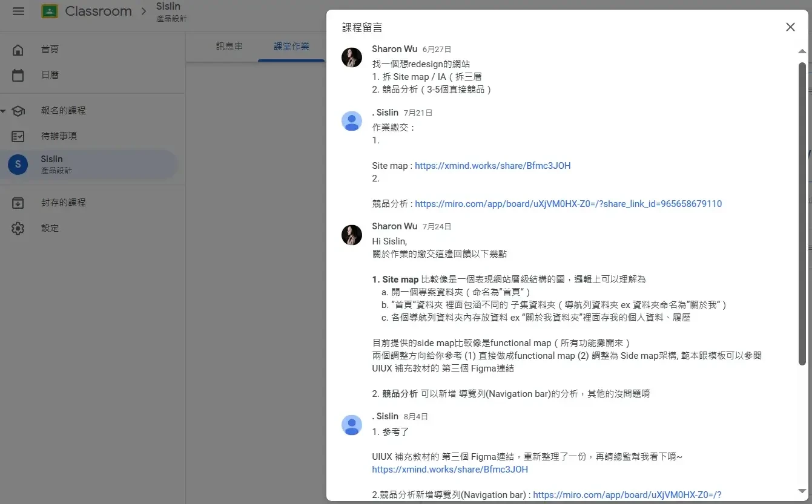Click Sharon Wu's avatar on 6月27日 comment
Screen dimensions: 812x504
click(352, 57)
